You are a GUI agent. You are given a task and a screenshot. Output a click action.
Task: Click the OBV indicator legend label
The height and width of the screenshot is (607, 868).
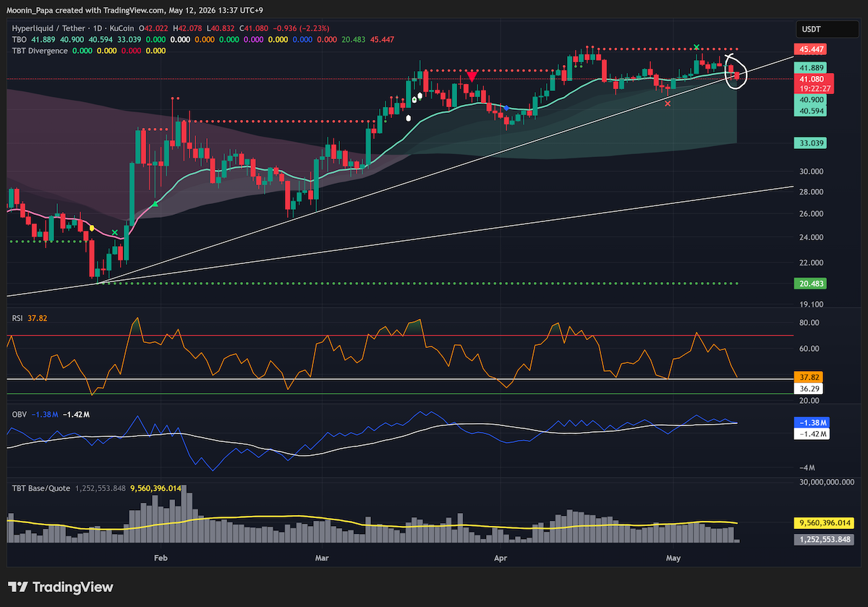(x=20, y=414)
